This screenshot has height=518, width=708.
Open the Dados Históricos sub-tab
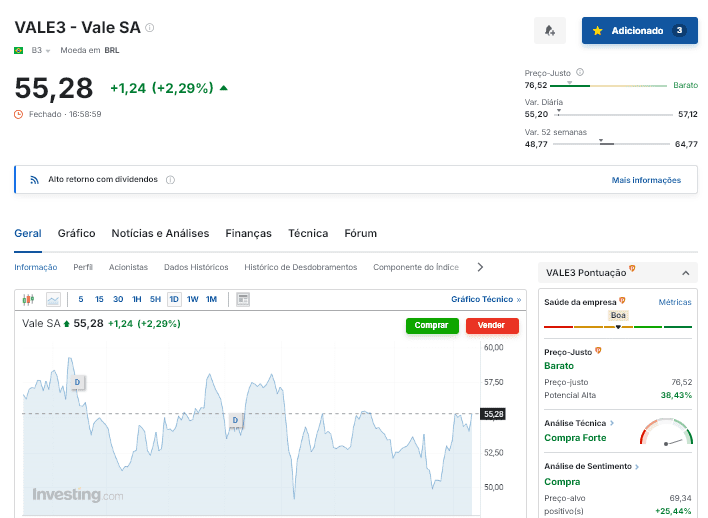click(196, 267)
